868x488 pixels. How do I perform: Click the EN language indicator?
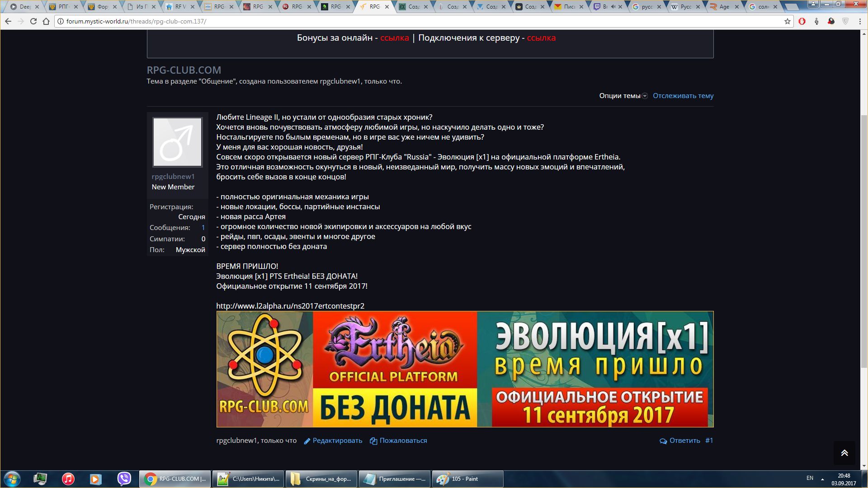pos(810,478)
